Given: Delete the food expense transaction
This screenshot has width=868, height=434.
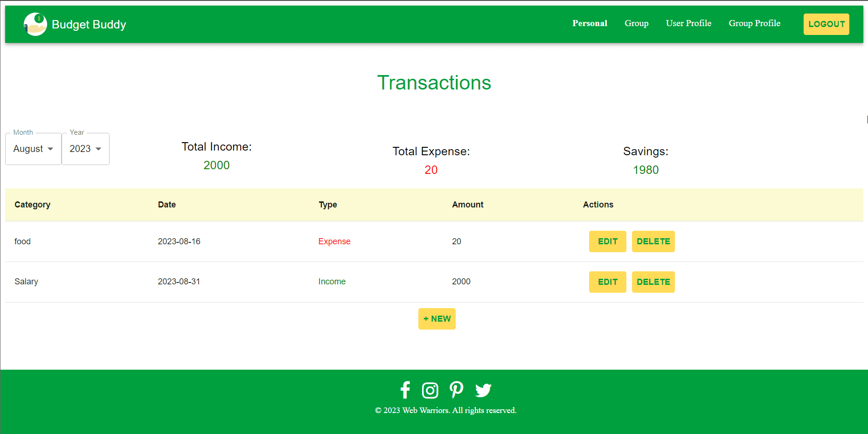Looking at the screenshot, I should tap(653, 241).
